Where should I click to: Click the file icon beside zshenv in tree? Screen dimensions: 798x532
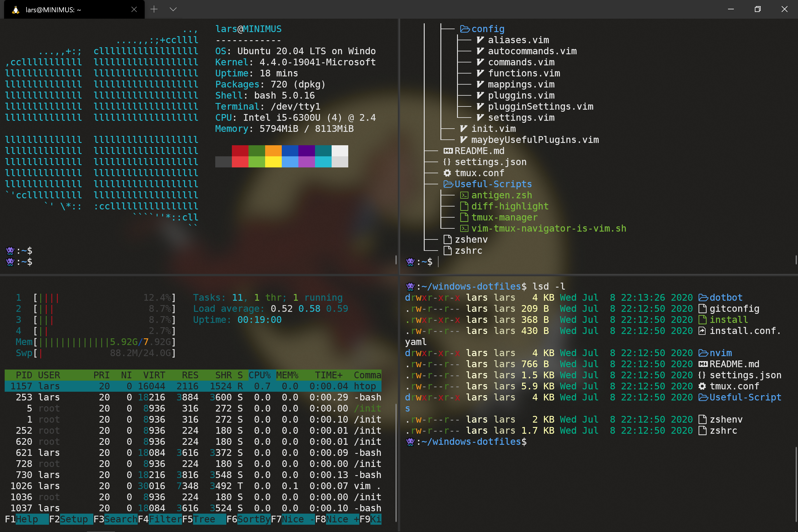447,239
